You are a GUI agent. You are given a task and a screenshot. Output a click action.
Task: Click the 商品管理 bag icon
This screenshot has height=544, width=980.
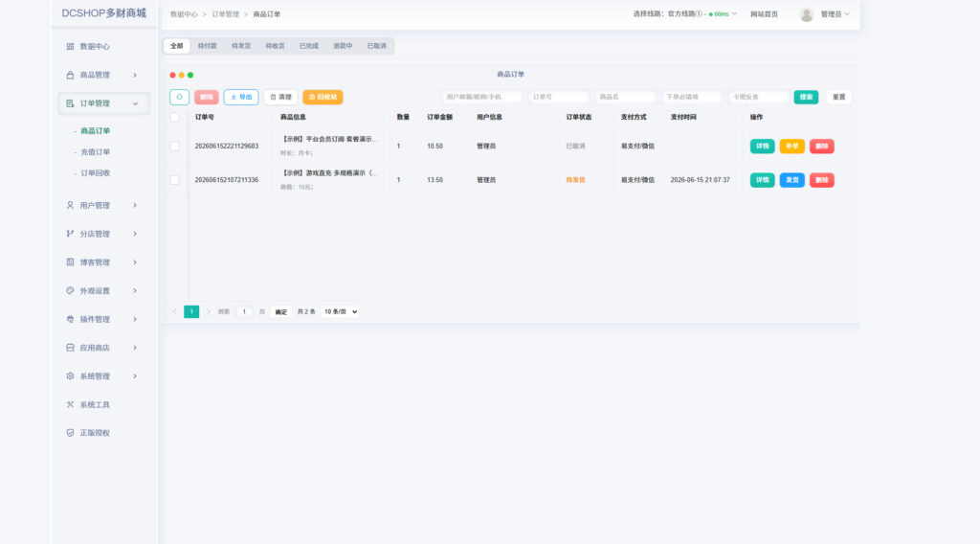coord(70,75)
